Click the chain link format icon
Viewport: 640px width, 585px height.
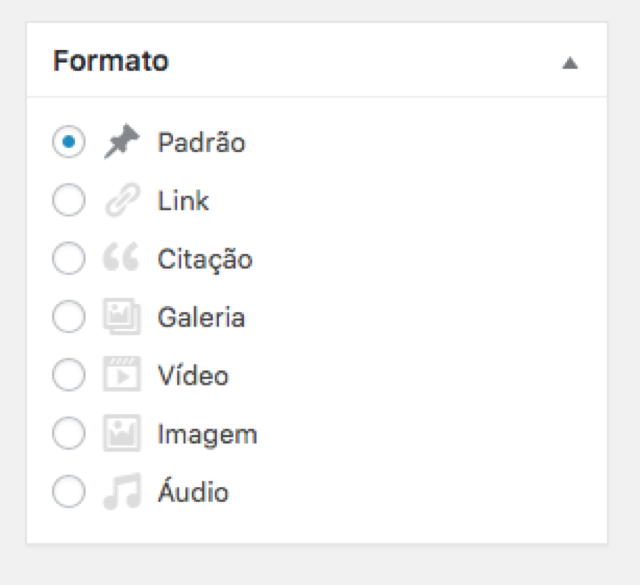pyautogui.click(x=121, y=201)
